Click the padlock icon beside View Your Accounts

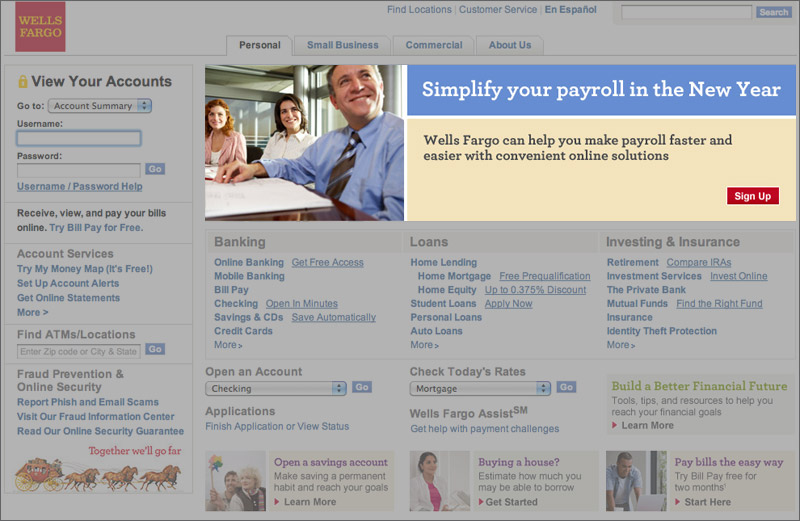pos(22,81)
